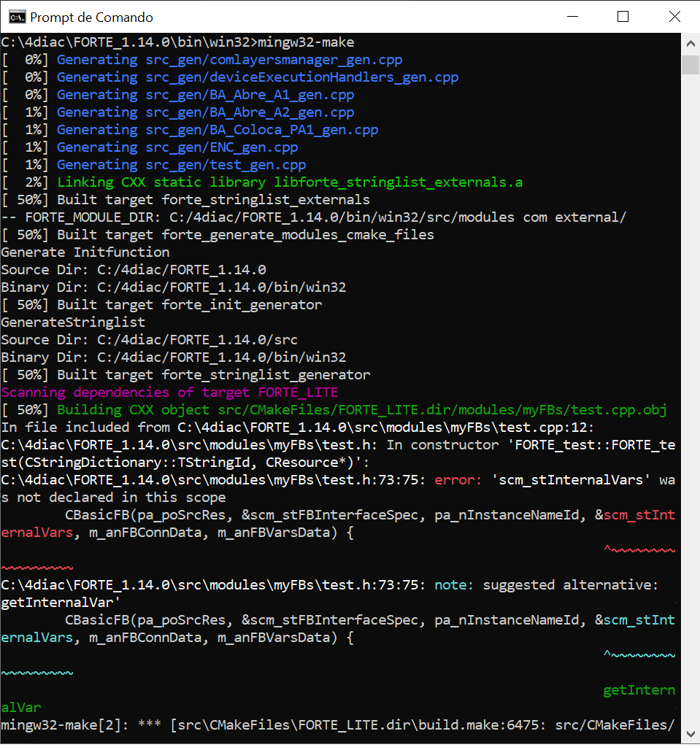Click 'forte_generate_modules_cmake_files' text

[x=298, y=235]
